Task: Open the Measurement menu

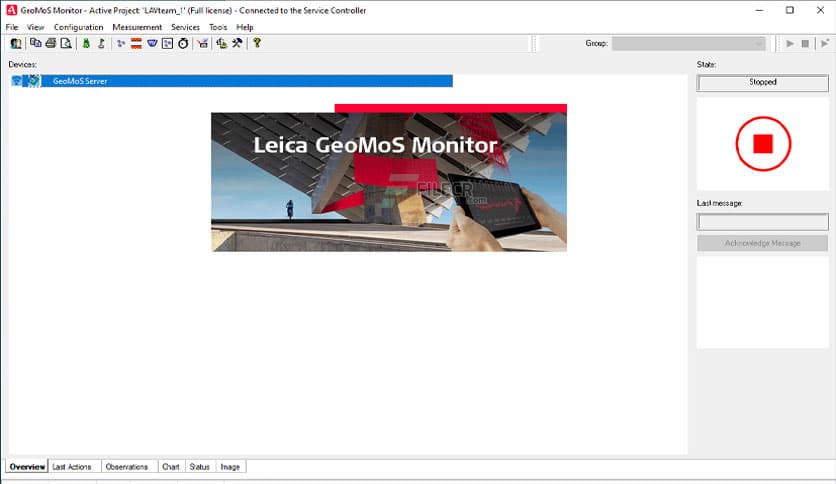Action: [x=137, y=27]
